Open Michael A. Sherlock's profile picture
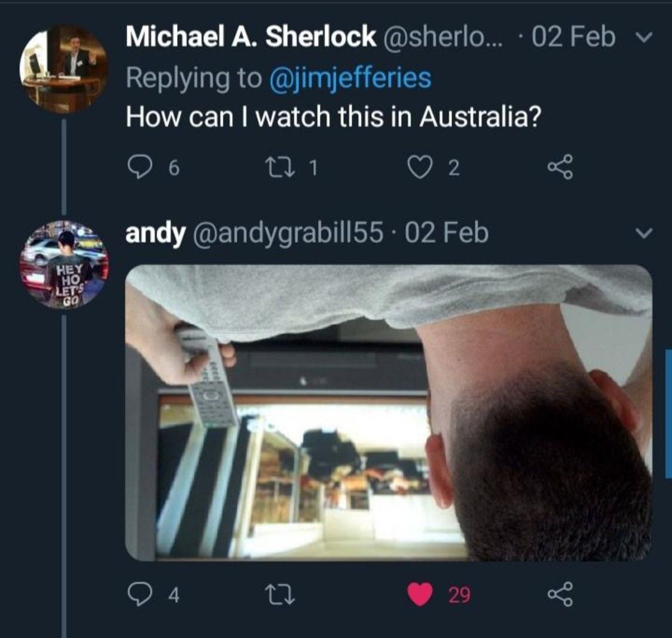Screen dimensions: 672x638 (63, 69)
